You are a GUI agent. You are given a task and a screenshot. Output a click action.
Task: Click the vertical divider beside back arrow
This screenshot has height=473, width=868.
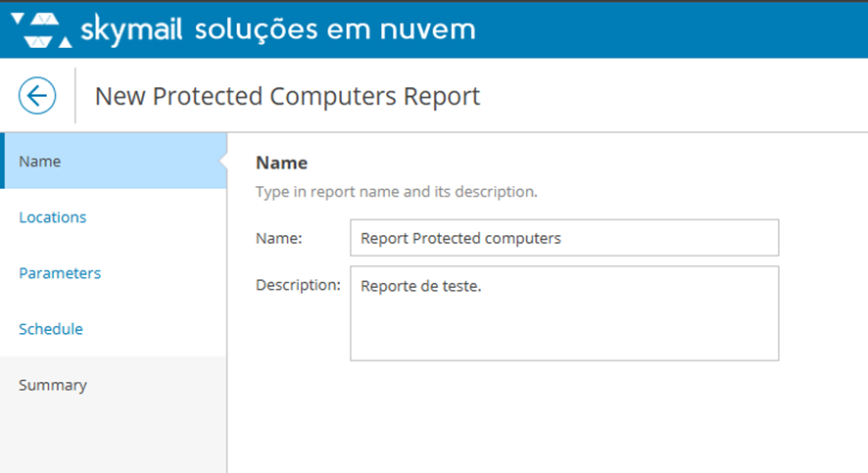pyautogui.click(x=75, y=96)
